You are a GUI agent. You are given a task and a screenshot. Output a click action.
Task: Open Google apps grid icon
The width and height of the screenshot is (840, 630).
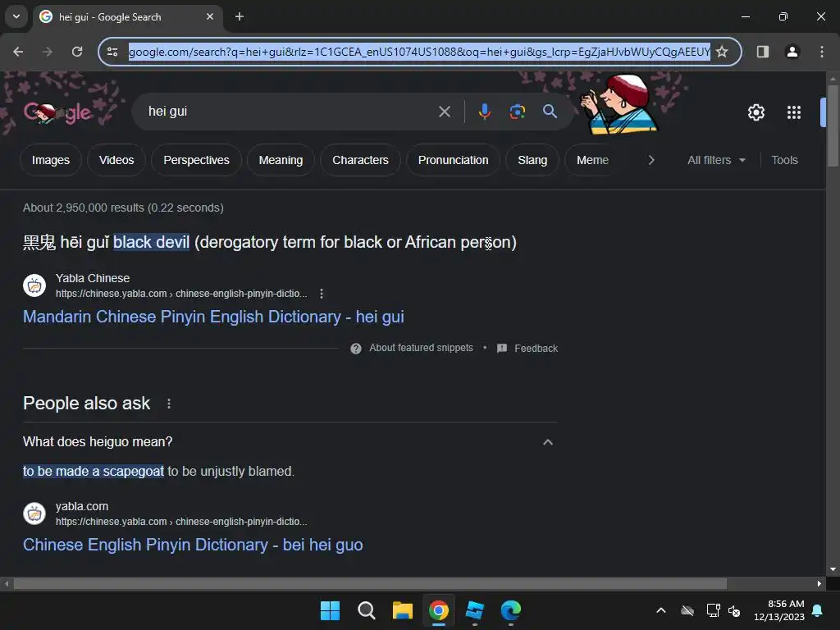(794, 112)
